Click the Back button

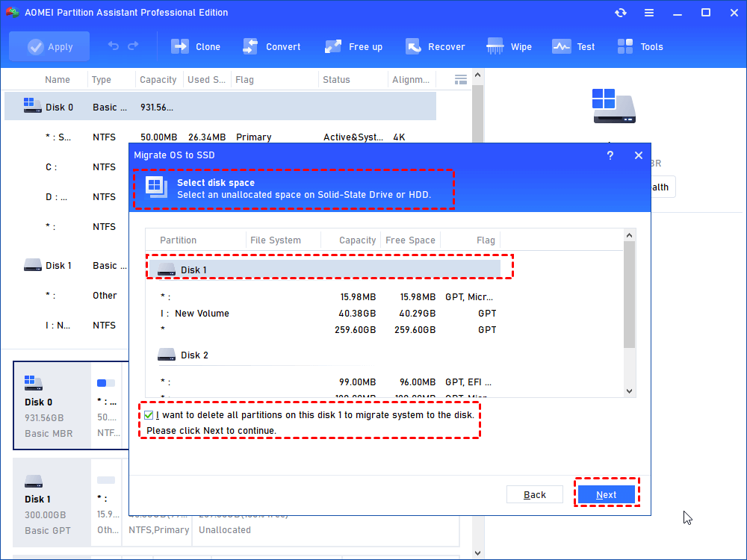[x=535, y=494]
